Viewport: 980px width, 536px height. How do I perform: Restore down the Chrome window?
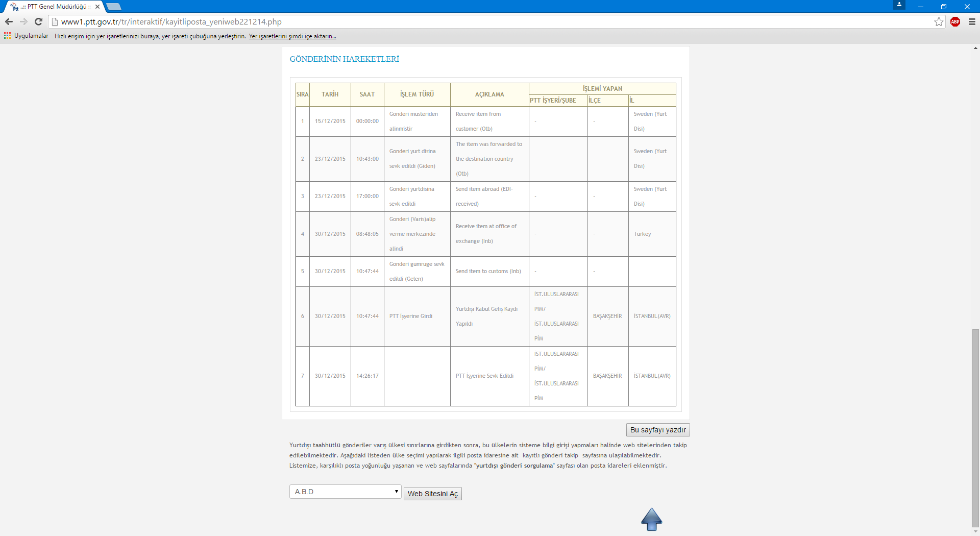coord(943,7)
